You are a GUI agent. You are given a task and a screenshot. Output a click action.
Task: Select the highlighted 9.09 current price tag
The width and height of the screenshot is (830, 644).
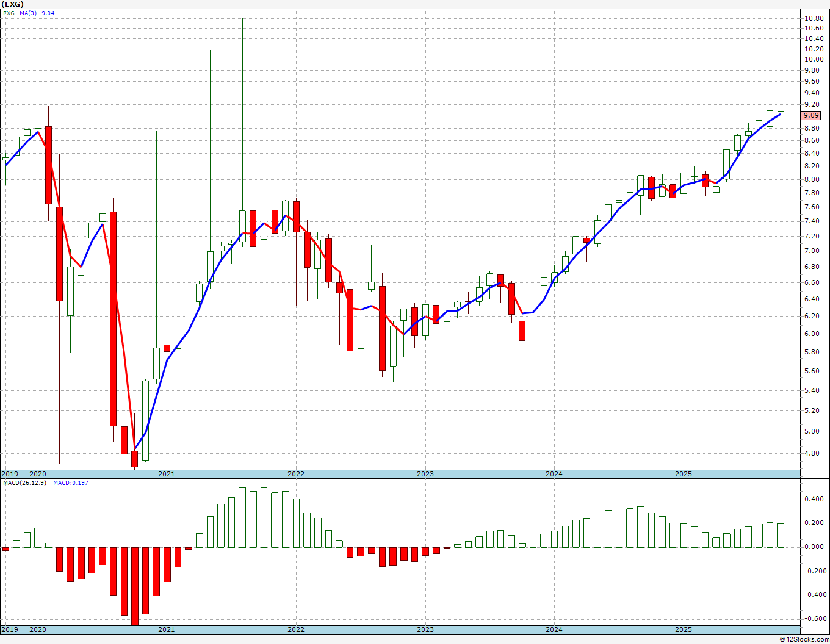[x=812, y=115]
